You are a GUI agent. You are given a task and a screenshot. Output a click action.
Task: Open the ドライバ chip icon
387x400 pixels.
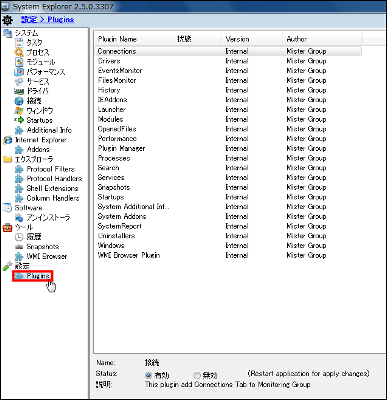coord(19,91)
